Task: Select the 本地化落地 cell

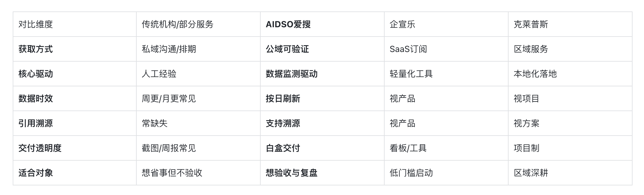Action: (570, 74)
